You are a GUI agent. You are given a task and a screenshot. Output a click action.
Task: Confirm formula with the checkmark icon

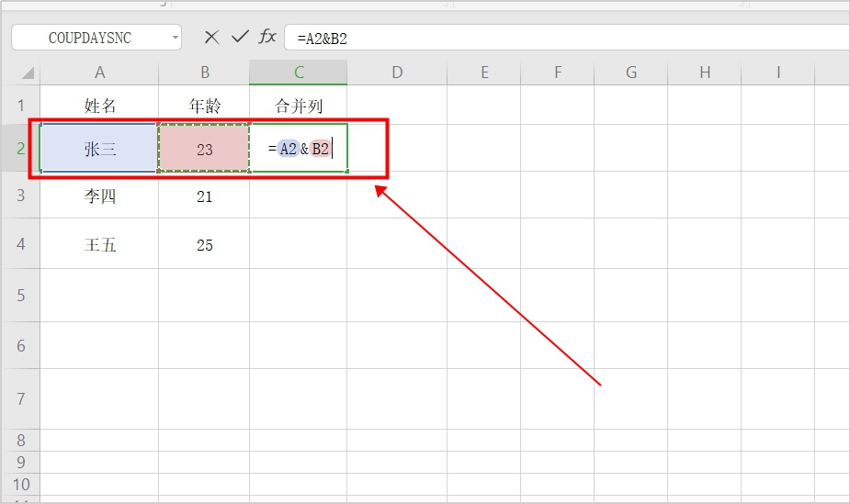(240, 37)
